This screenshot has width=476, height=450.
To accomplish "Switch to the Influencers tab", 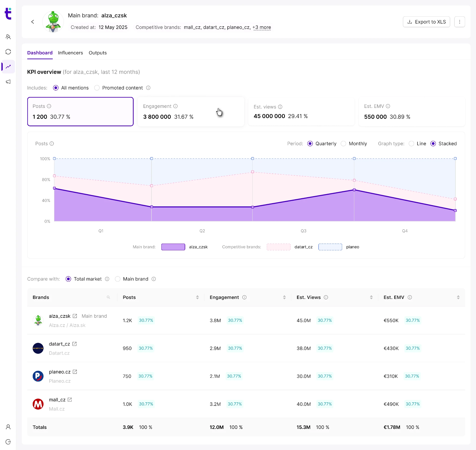I will pyautogui.click(x=70, y=53).
